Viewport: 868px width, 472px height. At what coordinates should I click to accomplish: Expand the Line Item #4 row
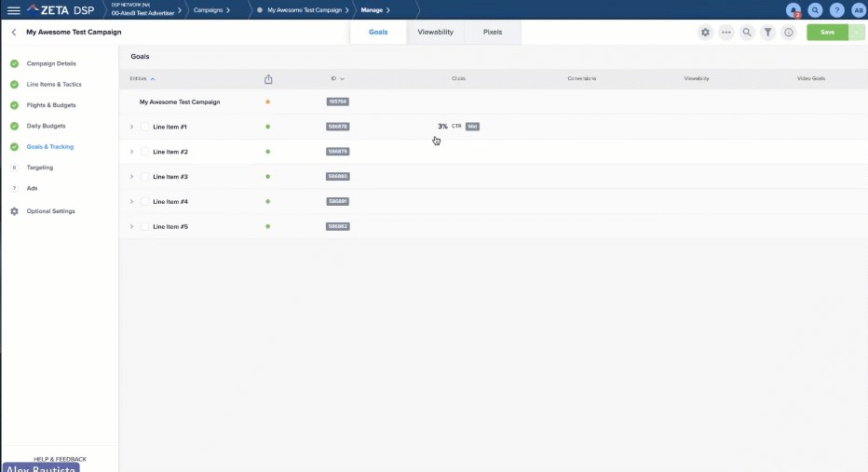pyautogui.click(x=131, y=202)
